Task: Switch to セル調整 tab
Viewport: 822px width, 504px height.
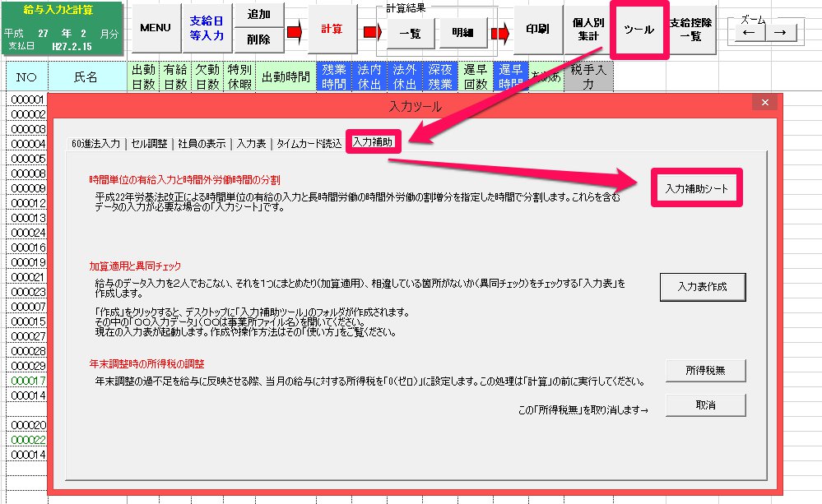Action: (x=150, y=144)
